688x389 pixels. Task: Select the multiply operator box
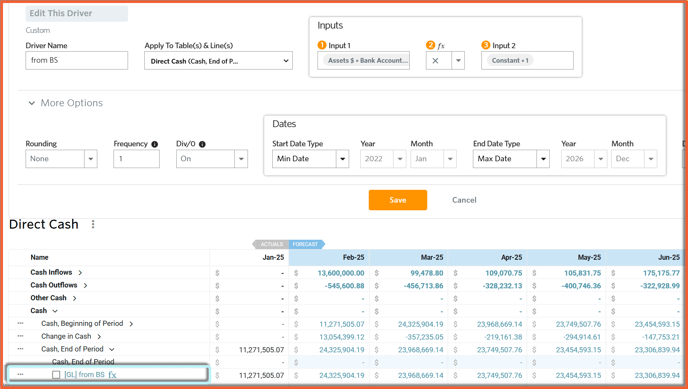(x=438, y=61)
